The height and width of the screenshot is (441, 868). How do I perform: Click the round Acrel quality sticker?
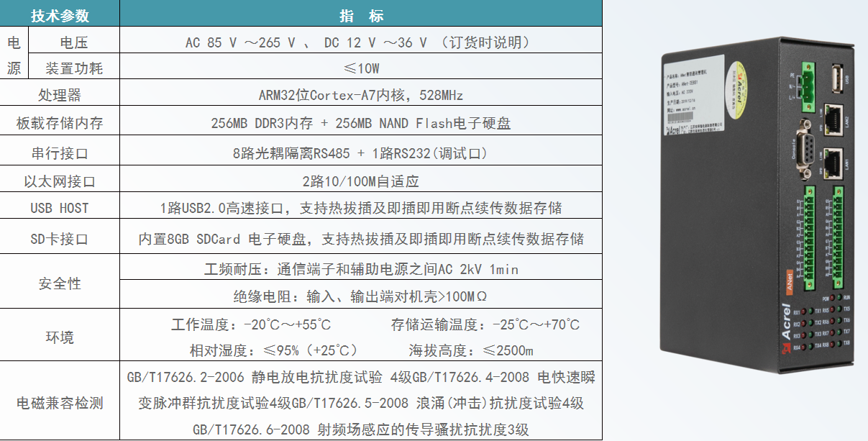point(737,88)
